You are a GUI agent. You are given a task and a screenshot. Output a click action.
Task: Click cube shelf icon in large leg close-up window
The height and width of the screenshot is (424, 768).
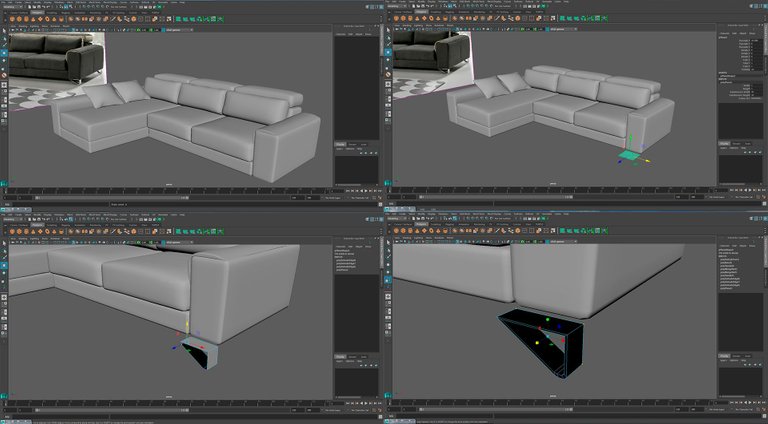click(403, 231)
